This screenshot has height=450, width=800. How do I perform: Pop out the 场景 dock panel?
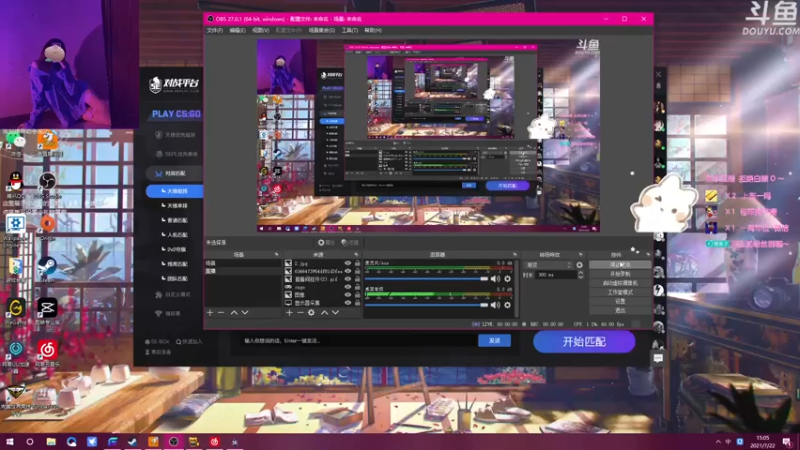(x=277, y=254)
